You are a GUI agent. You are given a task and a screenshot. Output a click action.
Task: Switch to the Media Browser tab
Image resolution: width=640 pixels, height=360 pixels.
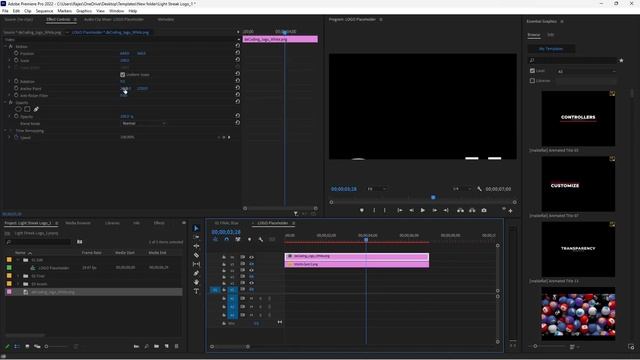point(78,223)
